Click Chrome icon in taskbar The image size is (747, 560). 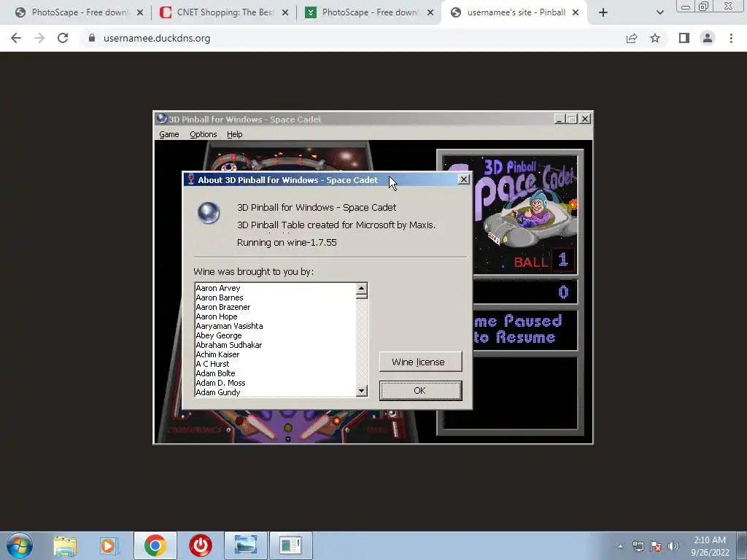[155, 545]
